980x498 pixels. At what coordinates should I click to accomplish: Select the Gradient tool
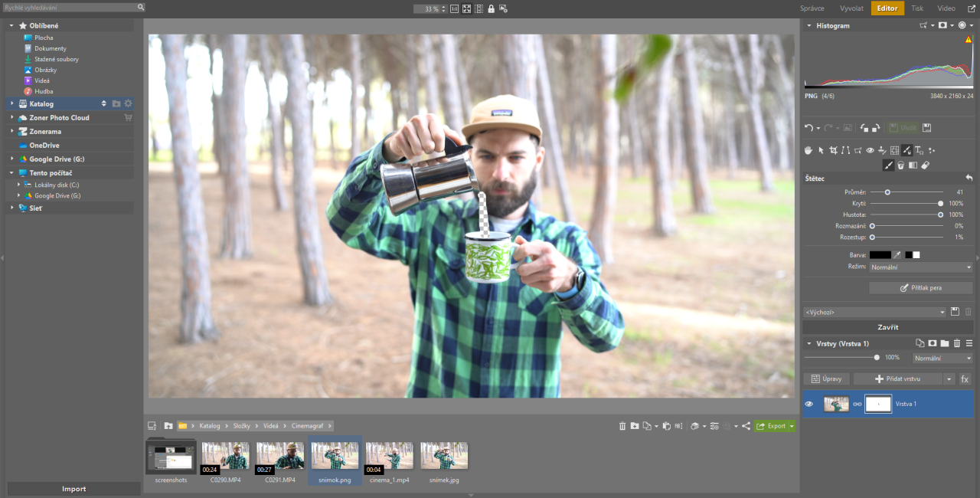[913, 165]
